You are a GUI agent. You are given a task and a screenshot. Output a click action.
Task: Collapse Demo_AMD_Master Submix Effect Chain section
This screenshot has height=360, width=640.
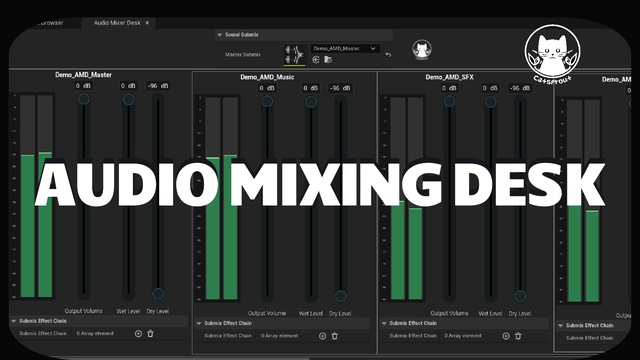pos(13,321)
